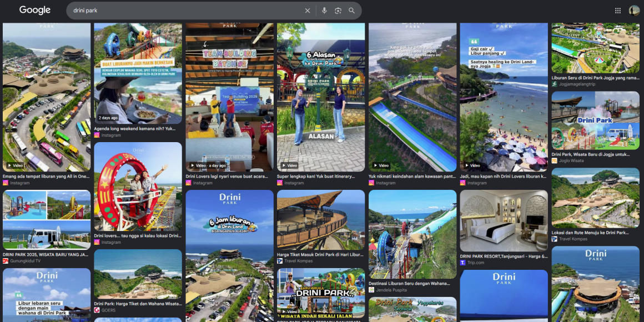This screenshot has height=322, width=644.
Task: Open 'Yuk nikmati keindahan alam kawasan' caption
Action: tap(412, 176)
